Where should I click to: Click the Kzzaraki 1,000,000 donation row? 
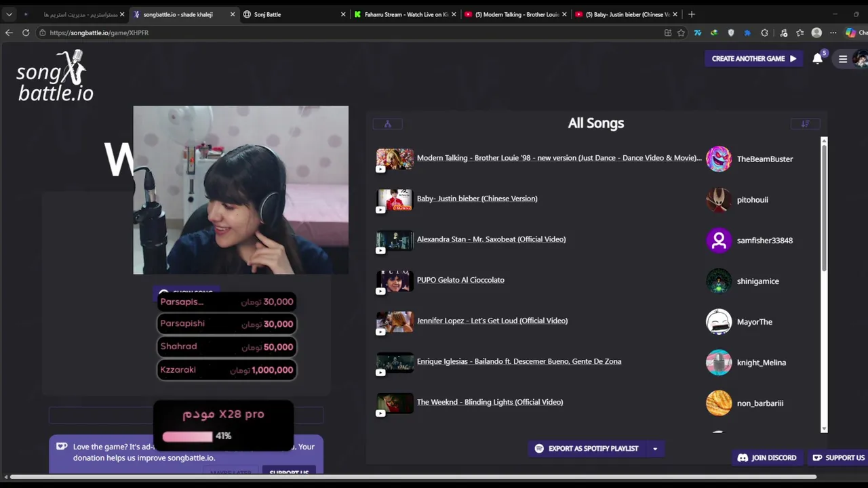tap(226, 370)
